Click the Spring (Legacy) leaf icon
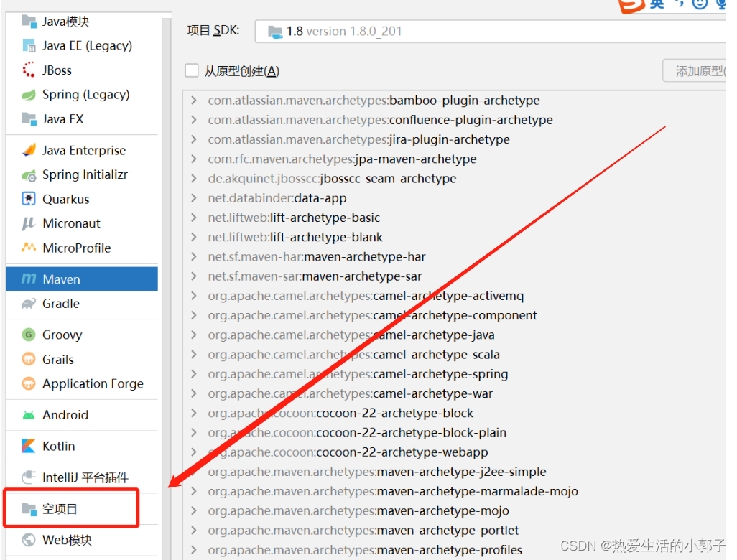Viewport: 737px width, 560px height. 29,95
